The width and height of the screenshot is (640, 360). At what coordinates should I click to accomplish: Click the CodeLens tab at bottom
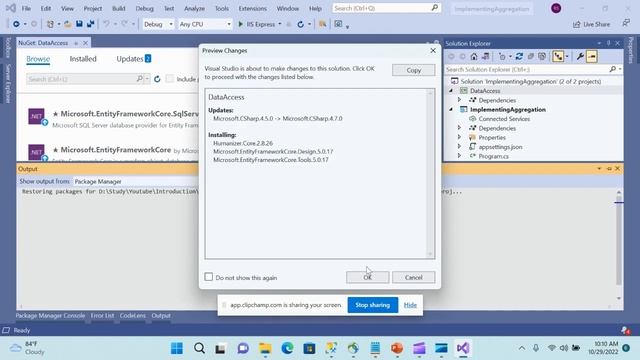tap(133, 316)
